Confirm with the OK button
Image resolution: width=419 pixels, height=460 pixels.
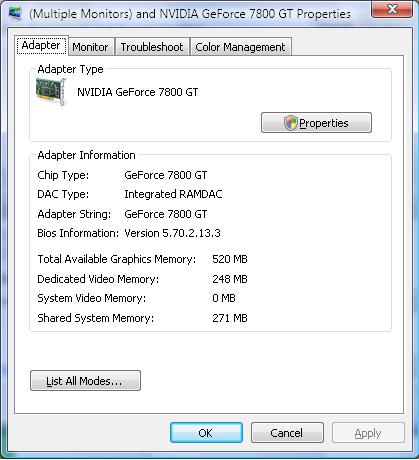[206, 433]
